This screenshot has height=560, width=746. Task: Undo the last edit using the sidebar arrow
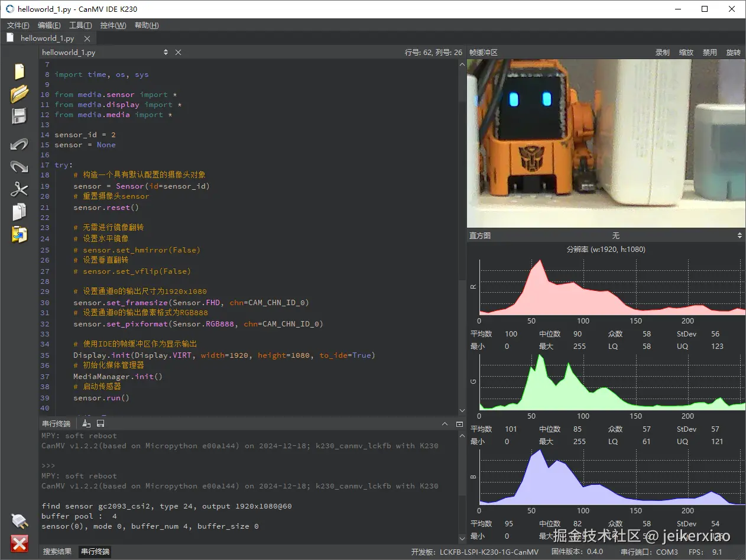pyautogui.click(x=20, y=144)
